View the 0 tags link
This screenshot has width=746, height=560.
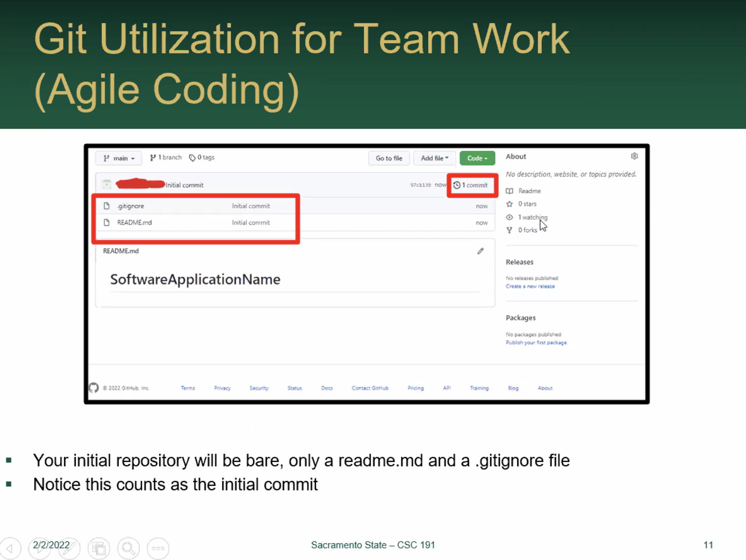(x=202, y=158)
